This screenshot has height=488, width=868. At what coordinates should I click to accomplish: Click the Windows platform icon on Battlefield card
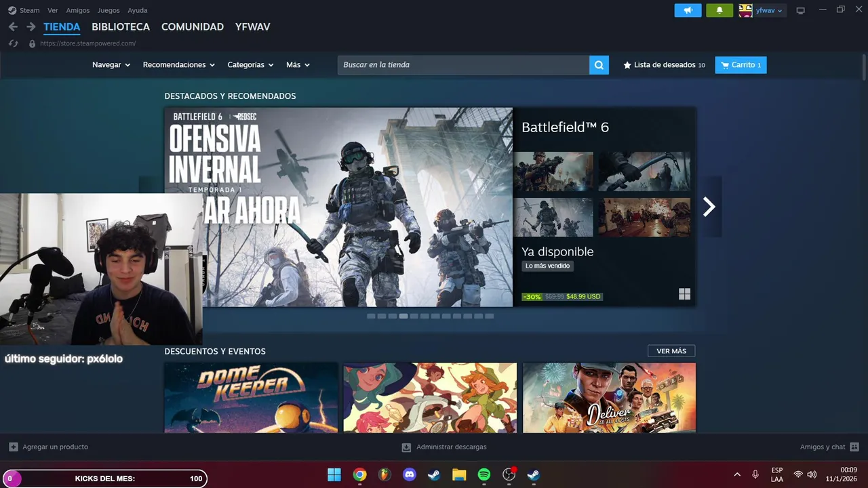pos(684,293)
